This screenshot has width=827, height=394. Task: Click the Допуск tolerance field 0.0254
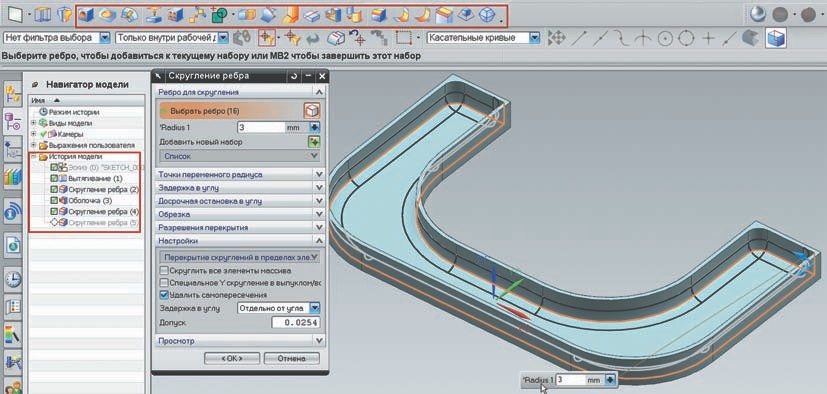click(295, 322)
